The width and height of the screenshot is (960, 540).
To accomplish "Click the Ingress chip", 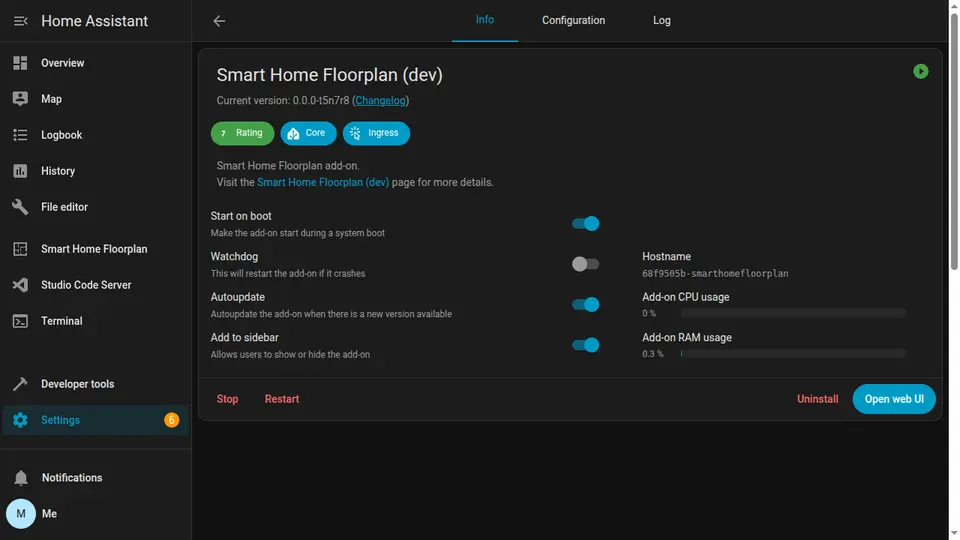I will [376, 133].
